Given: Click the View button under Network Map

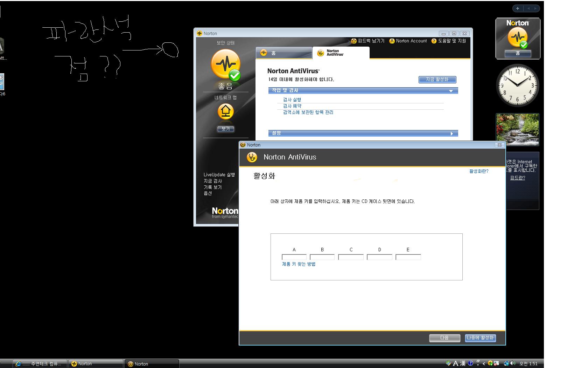Looking at the screenshot, I should [226, 129].
